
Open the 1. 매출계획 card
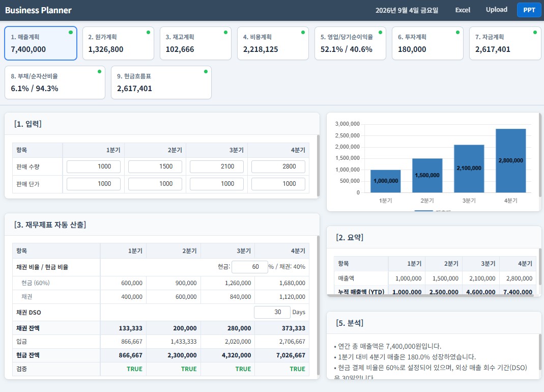[41, 43]
